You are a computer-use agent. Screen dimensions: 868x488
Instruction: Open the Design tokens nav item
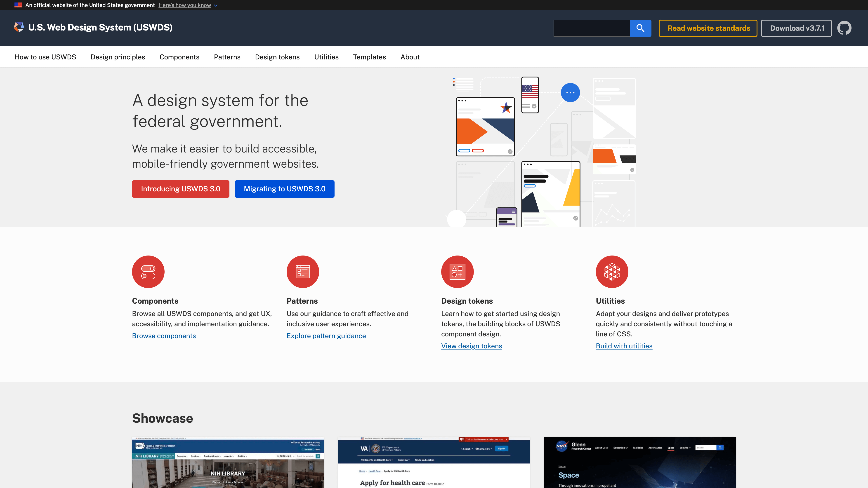pyautogui.click(x=277, y=57)
